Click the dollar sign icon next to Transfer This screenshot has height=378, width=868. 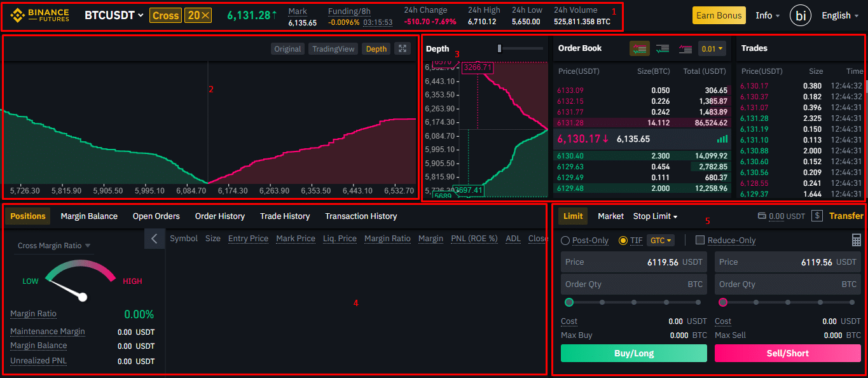click(817, 216)
